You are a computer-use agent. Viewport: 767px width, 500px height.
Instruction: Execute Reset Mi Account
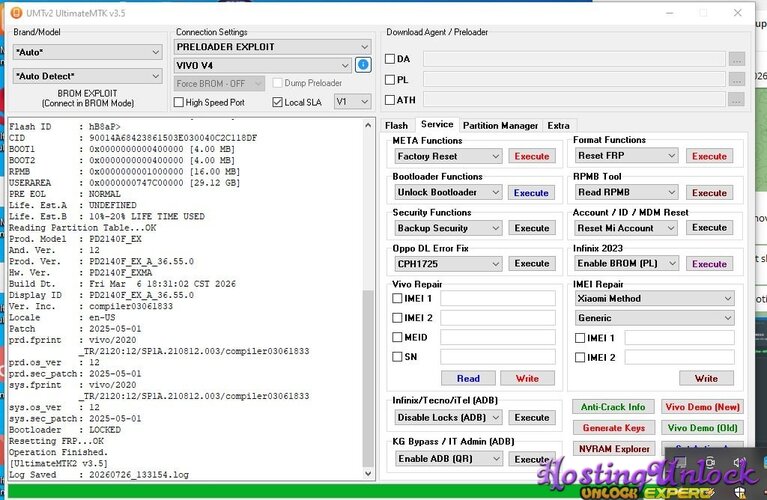pyautogui.click(x=709, y=227)
